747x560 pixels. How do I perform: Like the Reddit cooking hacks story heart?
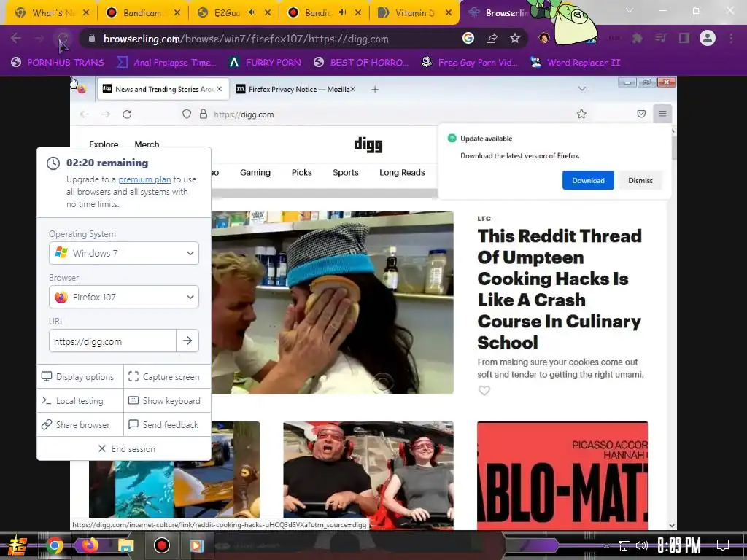[484, 391]
